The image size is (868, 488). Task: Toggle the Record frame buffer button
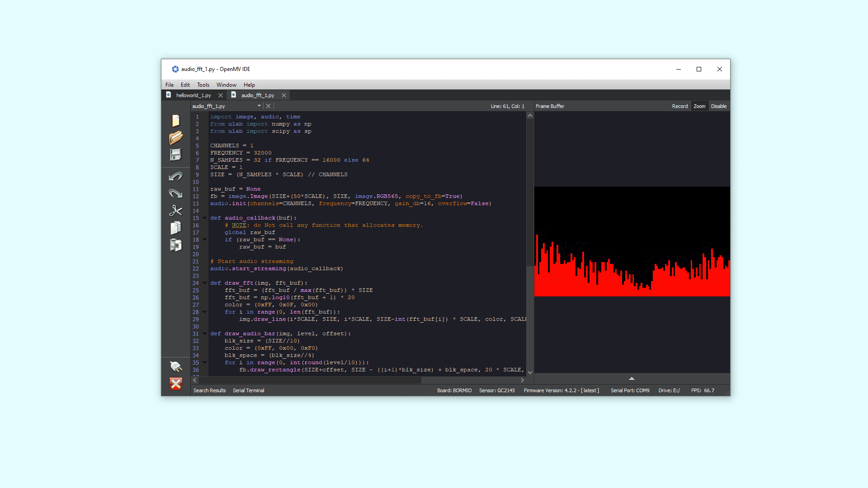tap(679, 106)
